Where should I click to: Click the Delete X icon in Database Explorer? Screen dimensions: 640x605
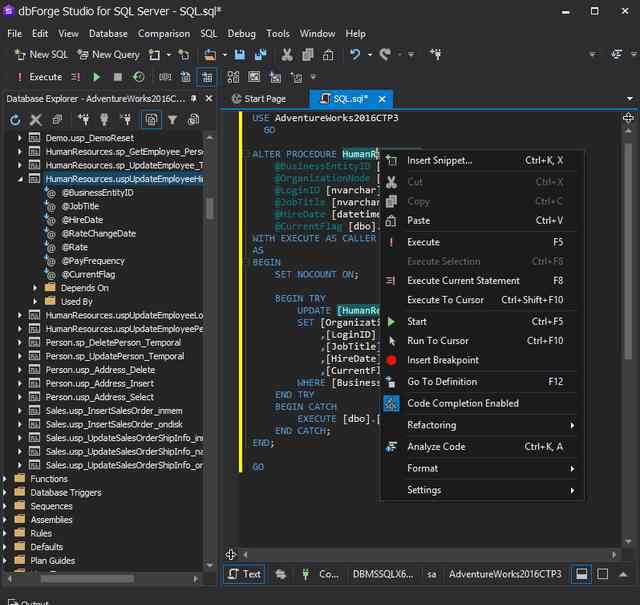(36, 120)
